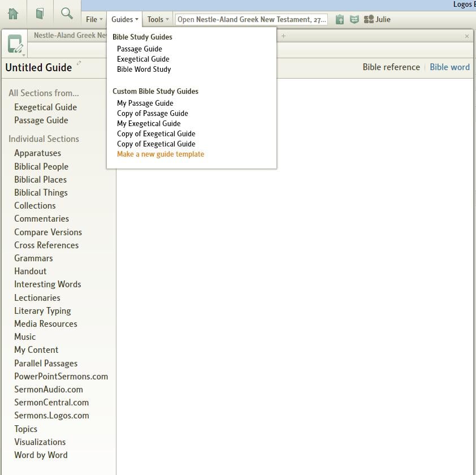Add the Grammars section
The width and height of the screenshot is (476, 475).
click(33, 258)
